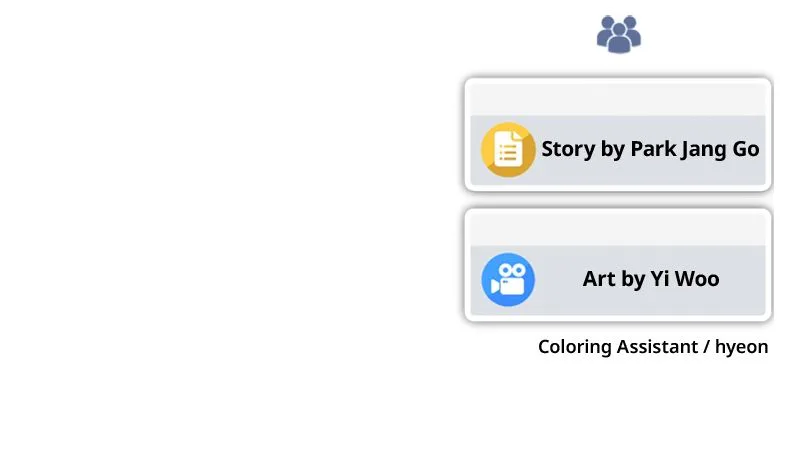This screenshot has height=451, width=800.
Task: Click the name Park Jang Go
Action: (695, 149)
